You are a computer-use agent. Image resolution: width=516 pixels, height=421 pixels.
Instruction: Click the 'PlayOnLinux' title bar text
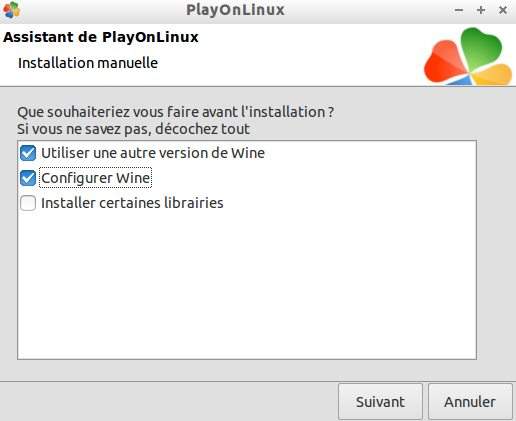point(235,10)
